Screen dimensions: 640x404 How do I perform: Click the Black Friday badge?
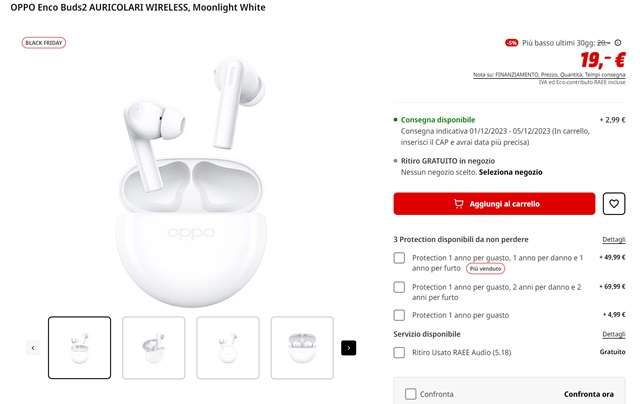coord(44,42)
